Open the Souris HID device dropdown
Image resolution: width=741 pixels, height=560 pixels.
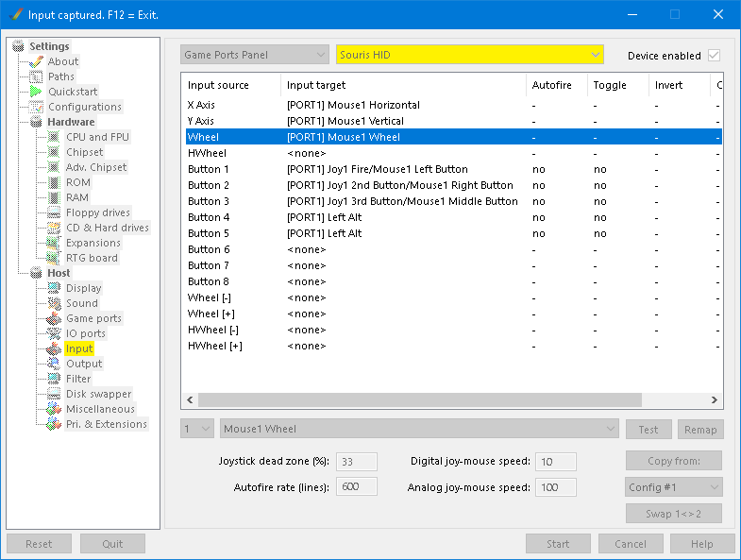pyautogui.click(x=470, y=55)
